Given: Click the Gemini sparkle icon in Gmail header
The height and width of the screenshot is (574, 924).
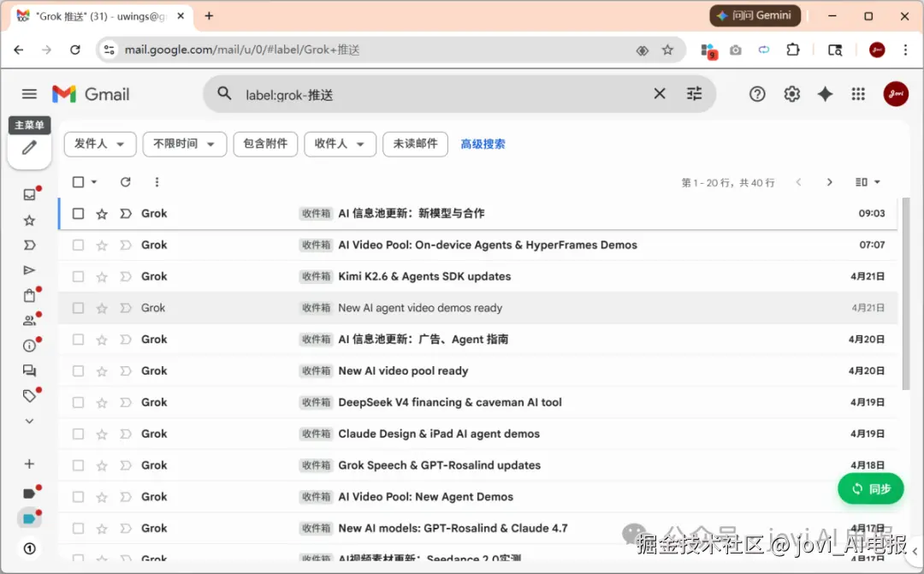Looking at the screenshot, I should (825, 94).
